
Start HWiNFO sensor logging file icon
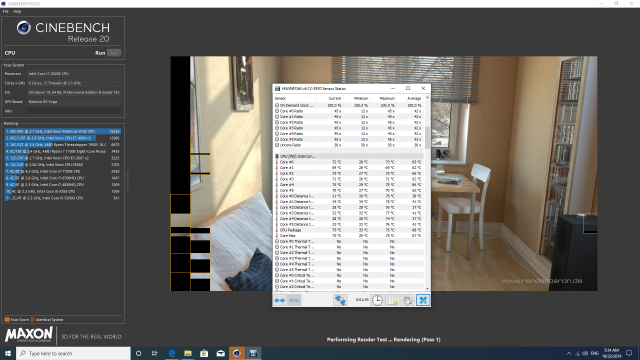pos(393,300)
